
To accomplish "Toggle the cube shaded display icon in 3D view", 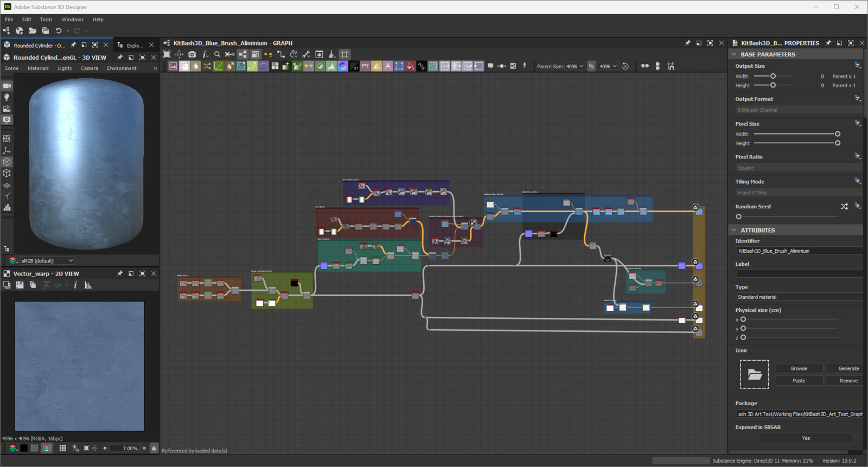I will click(7, 162).
